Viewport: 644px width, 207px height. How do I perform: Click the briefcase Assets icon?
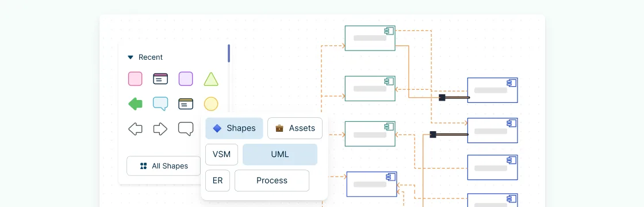(279, 128)
